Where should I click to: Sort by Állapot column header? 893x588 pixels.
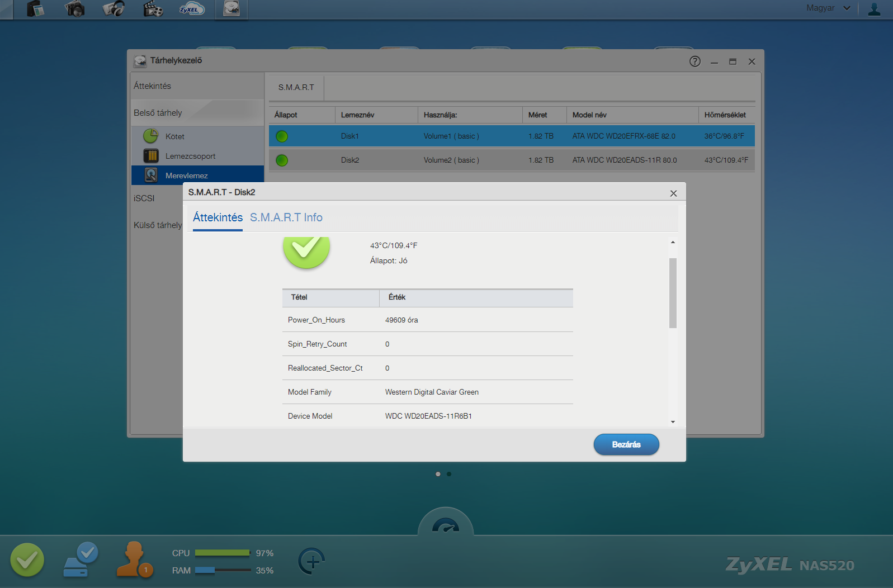tap(302, 115)
